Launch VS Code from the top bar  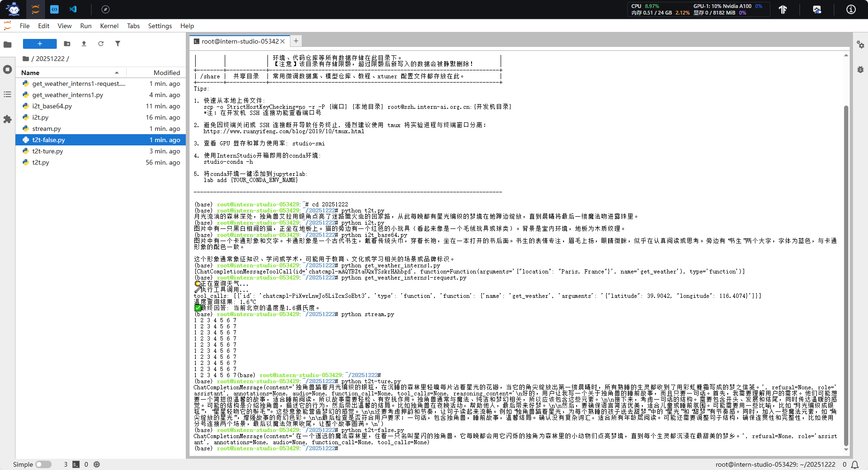[x=73, y=9]
